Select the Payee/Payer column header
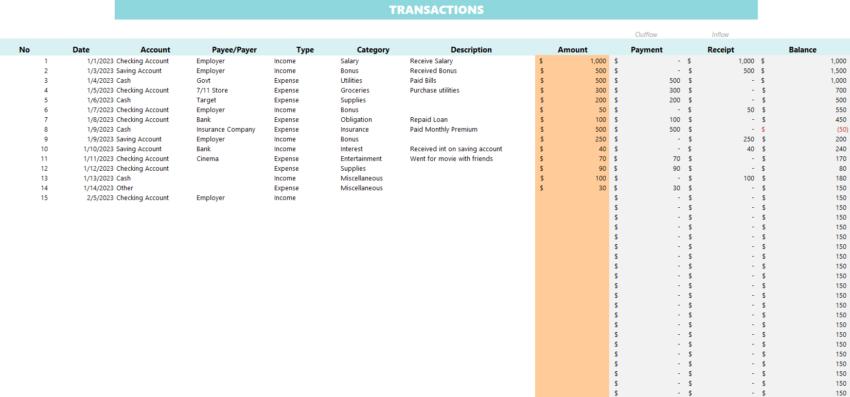Image resolution: width=850 pixels, height=397 pixels. point(234,50)
